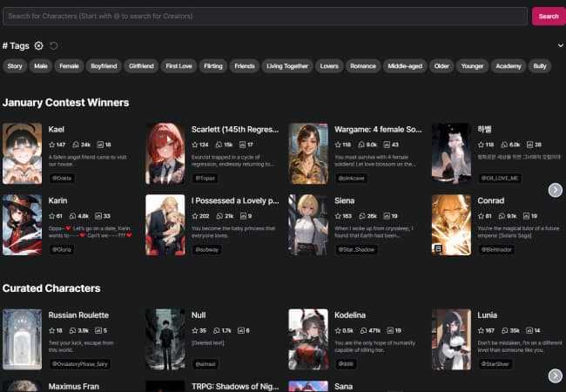Open tag settings gear icon
This screenshot has height=392, width=566.
(x=39, y=45)
